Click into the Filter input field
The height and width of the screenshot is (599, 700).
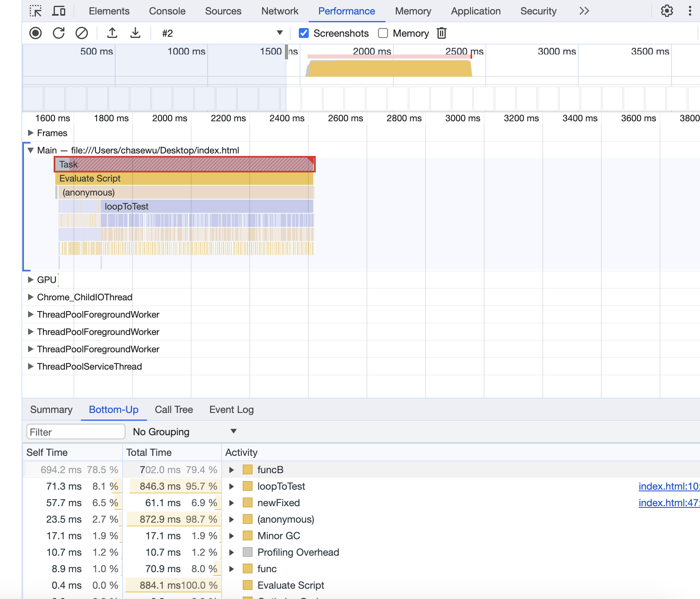coord(76,432)
